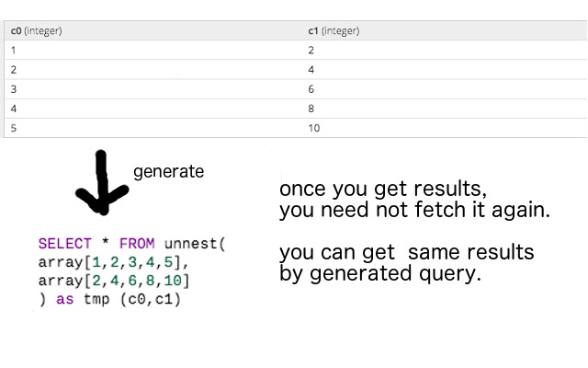
Task: Click the c1 (integer) column header
Action: click(334, 31)
